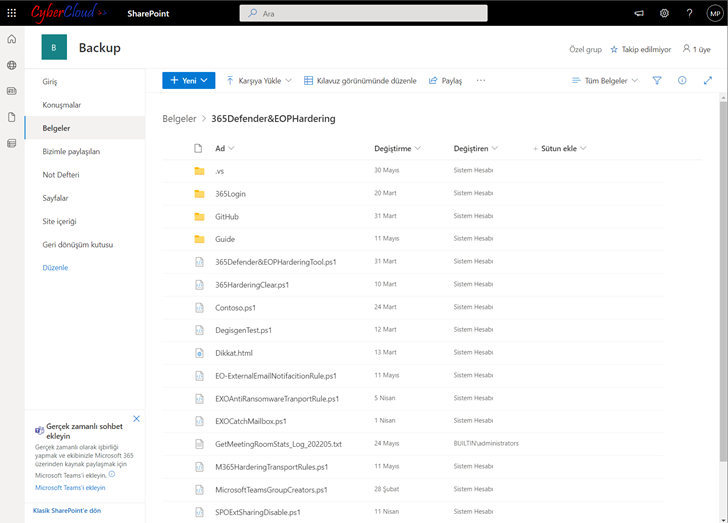The image size is (728, 523).
Task: Open EXOCatchMailbox.ps1
Action: click(x=251, y=421)
